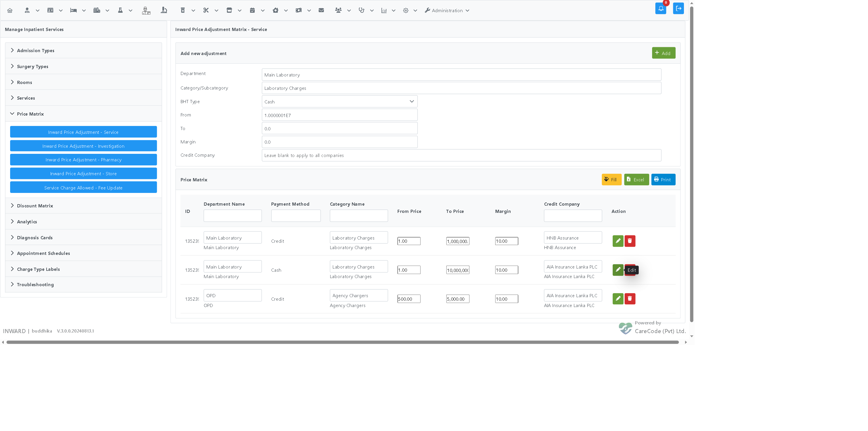Viewport: 868px width, 431px height.
Task: Open the BHT Type Cash dropdown
Action: [x=339, y=101]
